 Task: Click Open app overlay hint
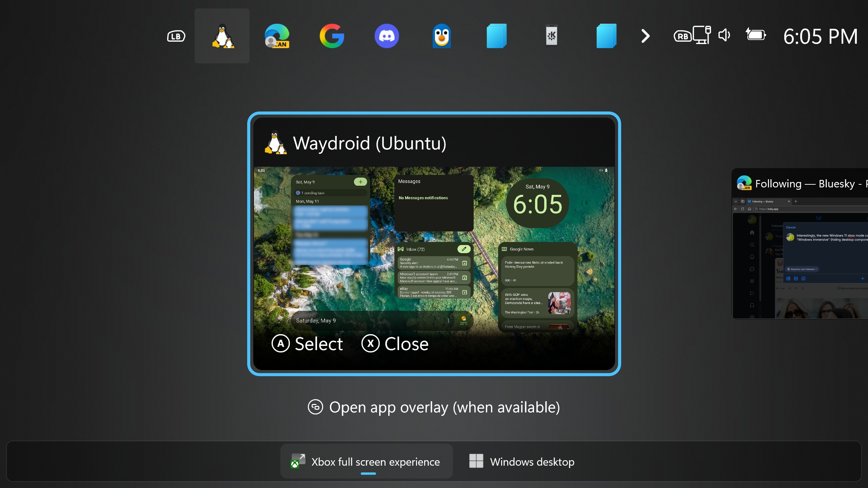[434, 407]
